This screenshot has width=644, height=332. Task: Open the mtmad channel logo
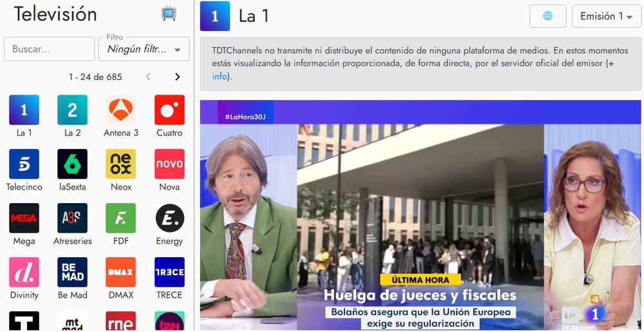click(x=72, y=321)
